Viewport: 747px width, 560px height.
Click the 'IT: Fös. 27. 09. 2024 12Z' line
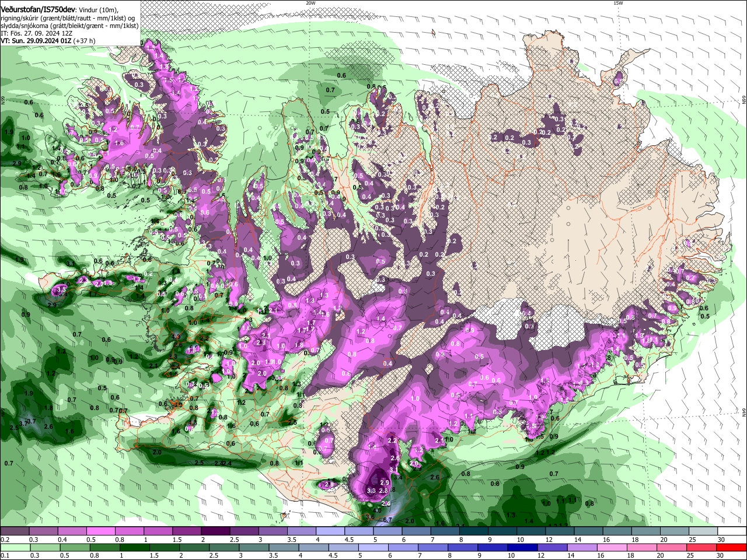coord(36,33)
